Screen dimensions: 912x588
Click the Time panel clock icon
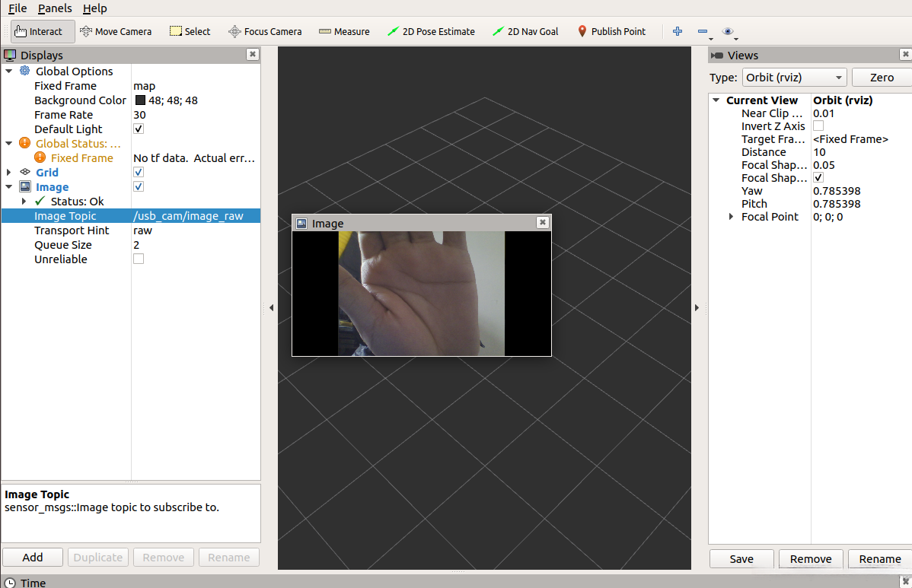[10, 583]
